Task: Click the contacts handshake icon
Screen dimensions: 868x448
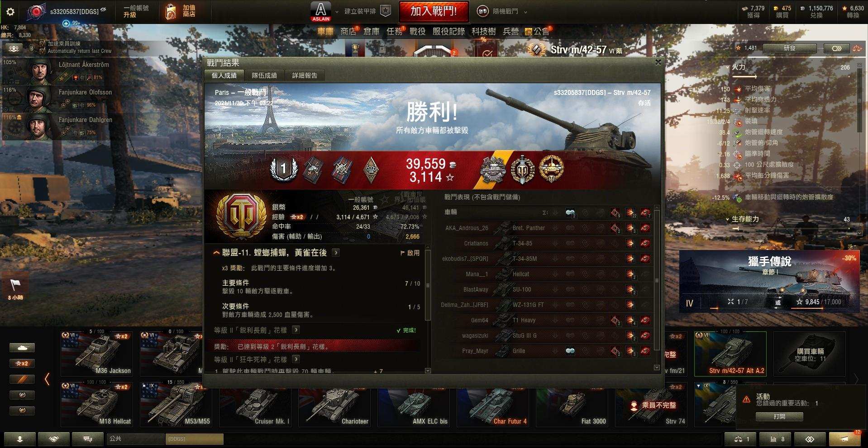Action: (54, 439)
